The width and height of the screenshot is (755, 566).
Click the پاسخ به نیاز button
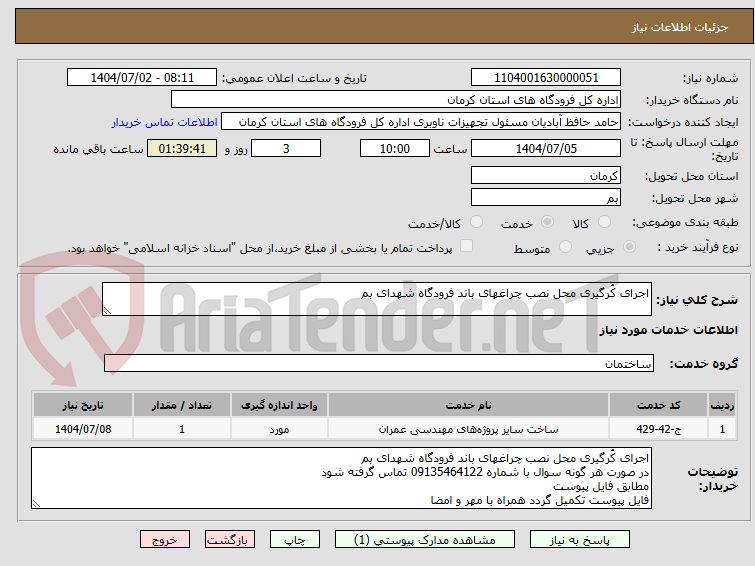579,540
